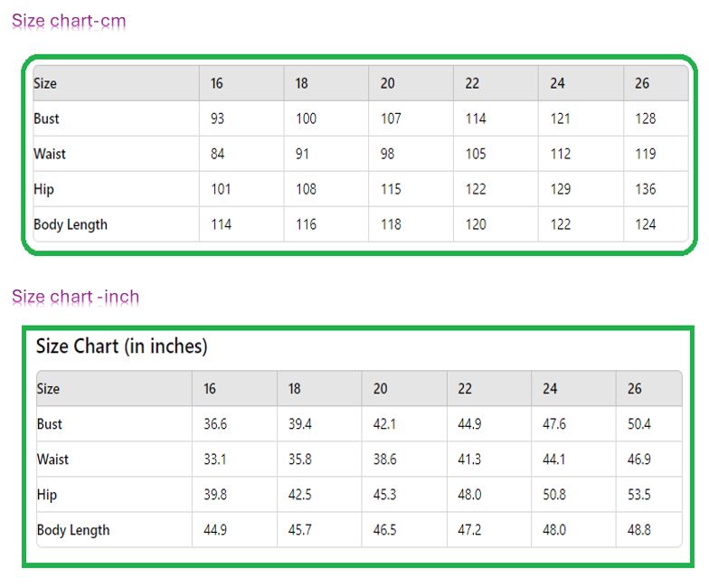The height and width of the screenshot is (588, 709).
Task: Select size 16 header in cm table
Action: pos(217,83)
